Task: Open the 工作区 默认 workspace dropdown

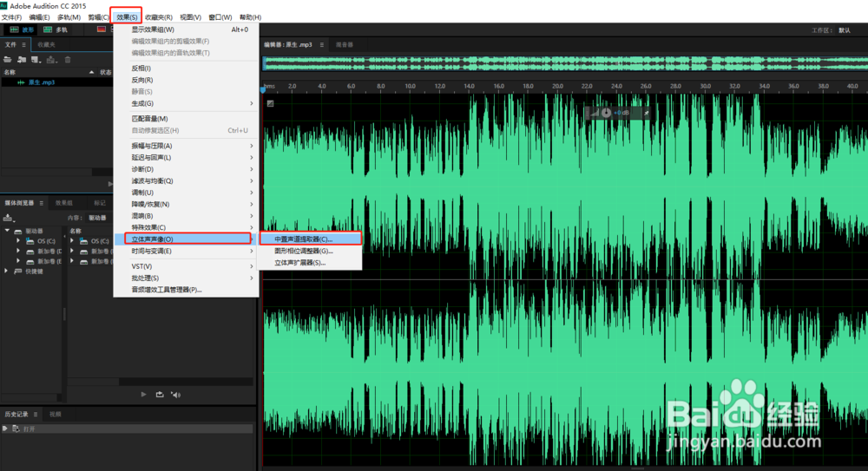Action: 845,30
